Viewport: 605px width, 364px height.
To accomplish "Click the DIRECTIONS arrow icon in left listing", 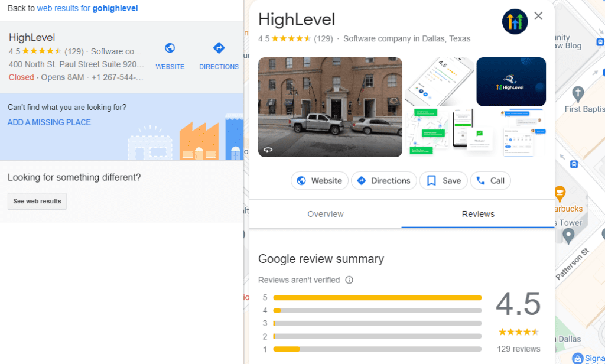I will tap(219, 48).
